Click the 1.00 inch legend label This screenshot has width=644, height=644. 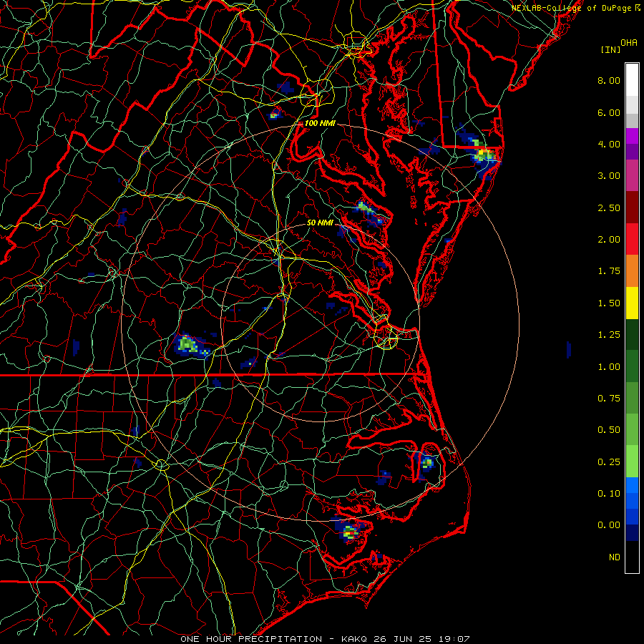pos(609,367)
